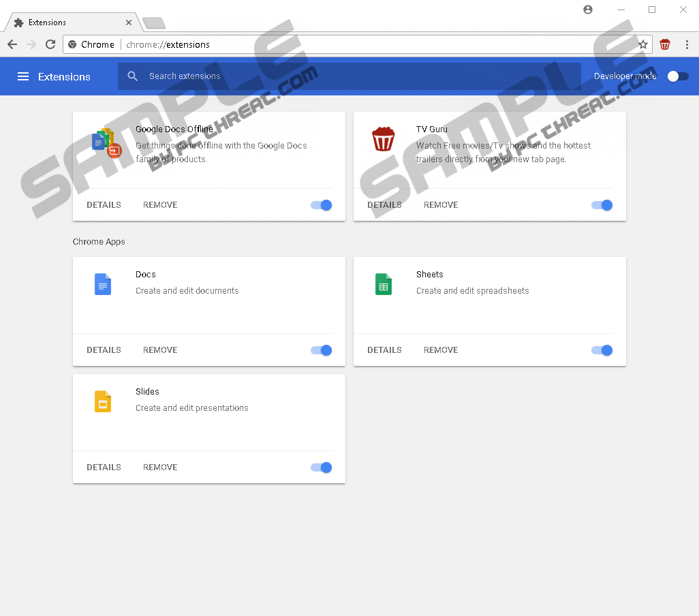Close the Extensions tab
The width and height of the screenshot is (699, 616).
128,22
